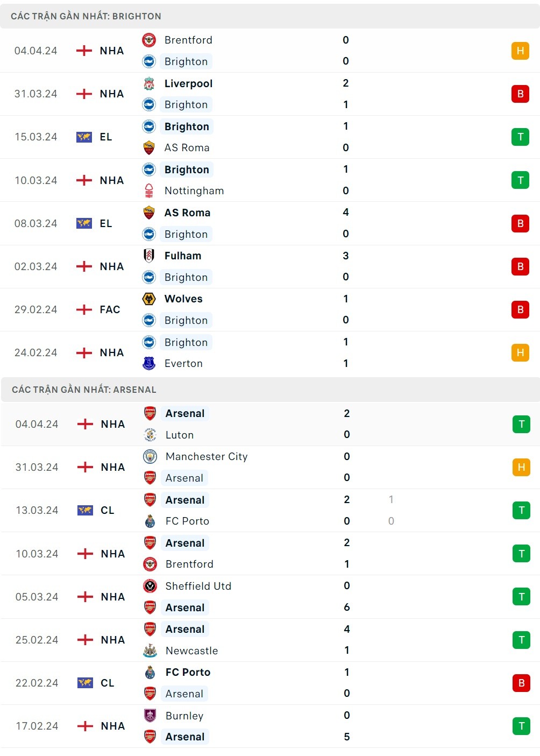Click the orange H badge for Everton match

point(520,352)
